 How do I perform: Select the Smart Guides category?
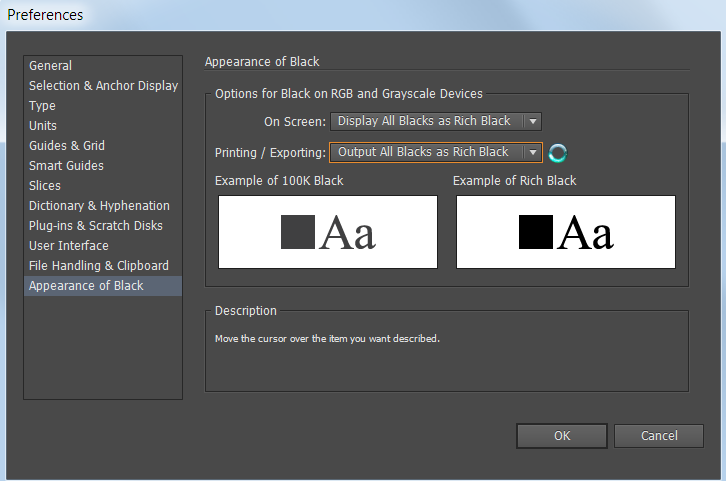tap(103, 165)
